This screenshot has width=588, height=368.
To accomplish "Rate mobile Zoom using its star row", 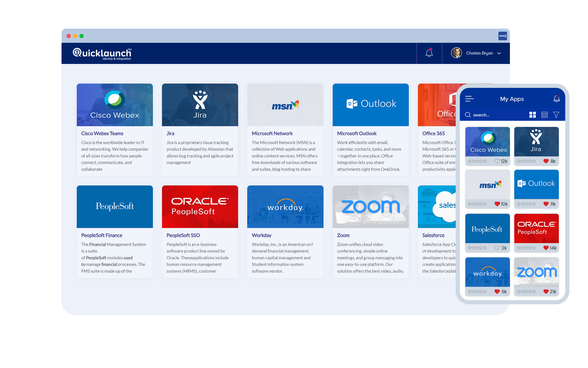I will coord(526,292).
